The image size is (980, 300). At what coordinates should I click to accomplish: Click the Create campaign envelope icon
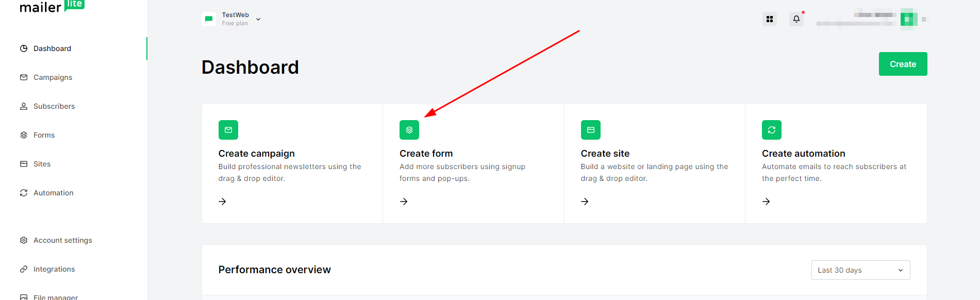(228, 130)
